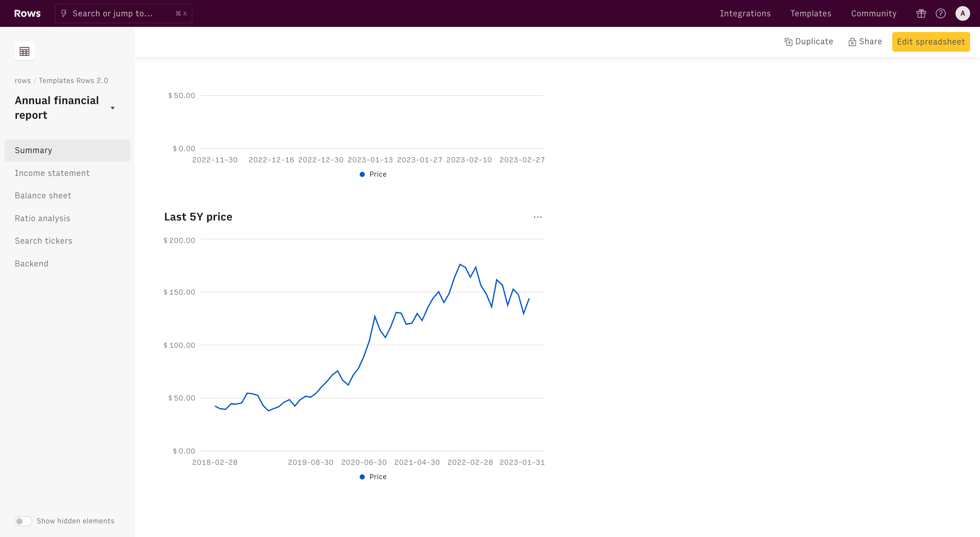Image resolution: width=980 pixels, height=537 pixels.
Task: Open the spreadsheet table icon in sidebar
Action: (24, 51)
